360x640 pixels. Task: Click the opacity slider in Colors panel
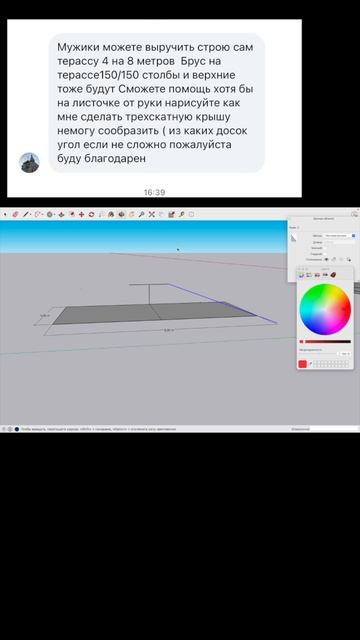point(318,353)
